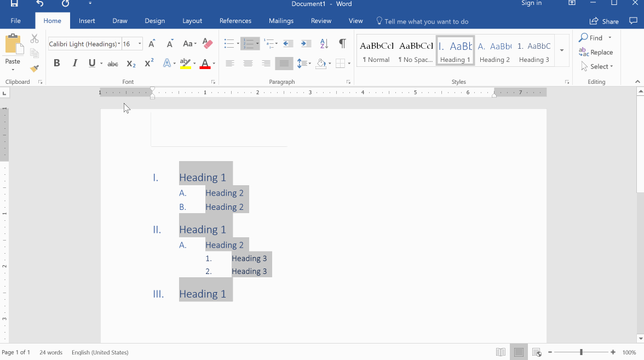This screenshot has height=360, width=644.
Task: Click the Tell me what you want field
Action: [x=426, y=21]
